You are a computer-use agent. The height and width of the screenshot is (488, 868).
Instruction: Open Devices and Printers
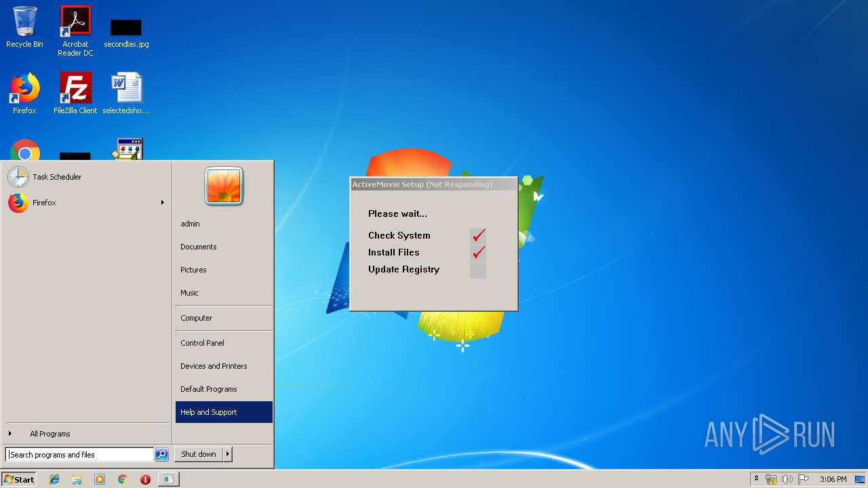click(x=224, y=366)
